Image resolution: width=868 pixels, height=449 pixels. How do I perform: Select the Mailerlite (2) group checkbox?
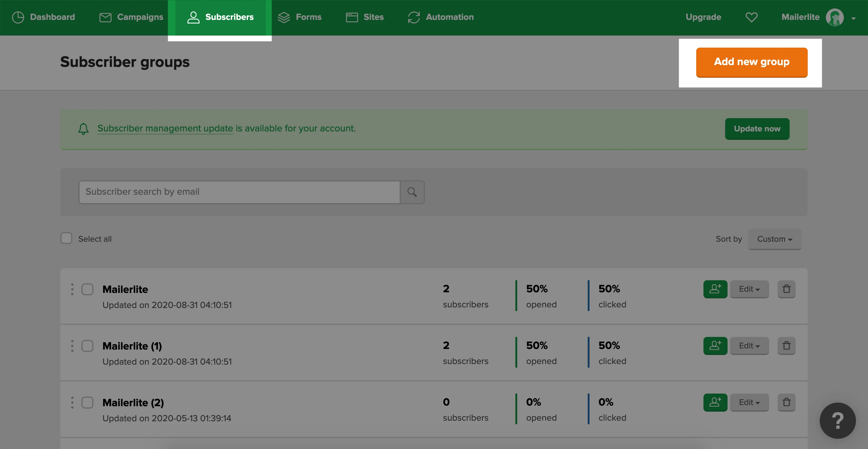(87, 403)
